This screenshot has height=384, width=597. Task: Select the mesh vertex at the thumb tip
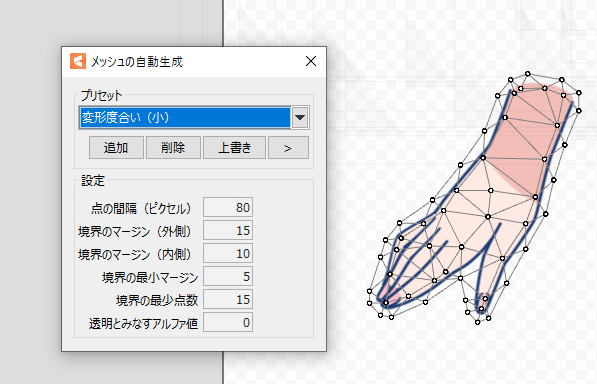tap(481, 308)
